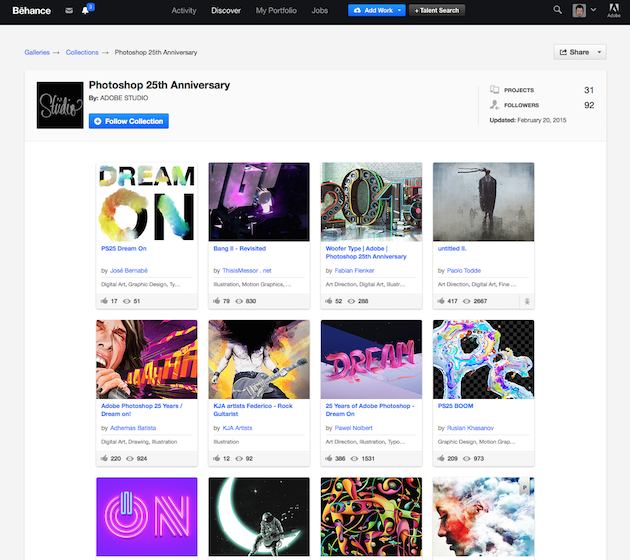Click the featured ribbon icon on untitled II. card
The width and height of the screenshot is (630, 560).
pyautogui.click(x=527, y=301)
